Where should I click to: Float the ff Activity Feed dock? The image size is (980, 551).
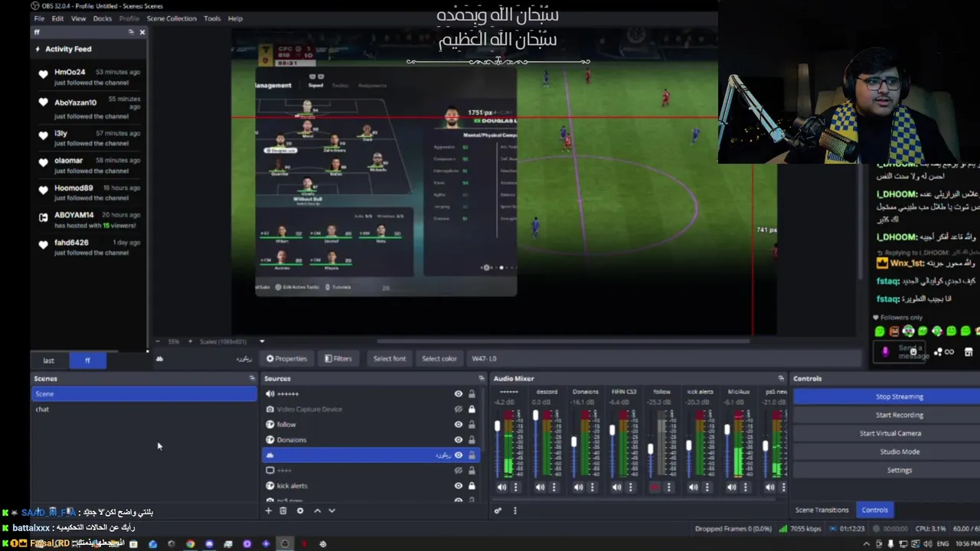pos(131,32)
